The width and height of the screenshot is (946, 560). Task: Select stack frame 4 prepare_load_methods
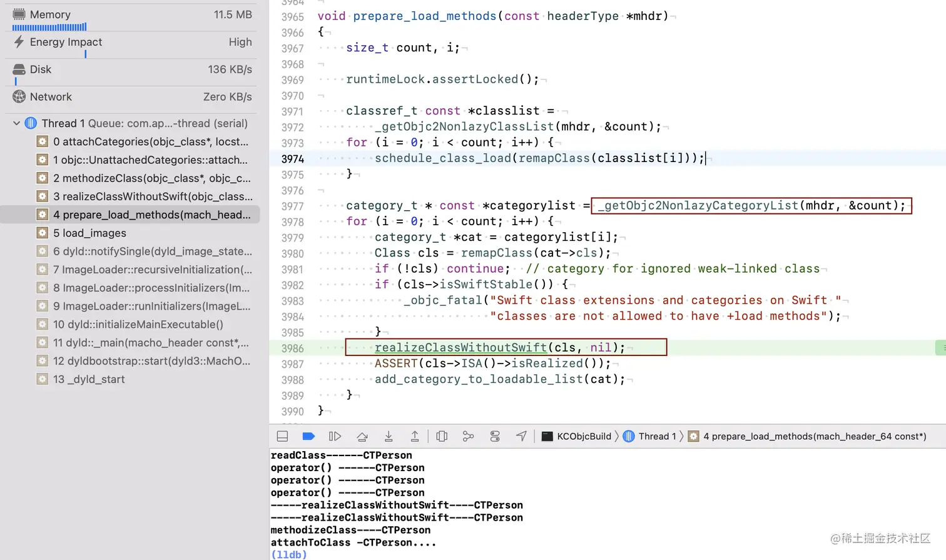(x=130, y=215)
